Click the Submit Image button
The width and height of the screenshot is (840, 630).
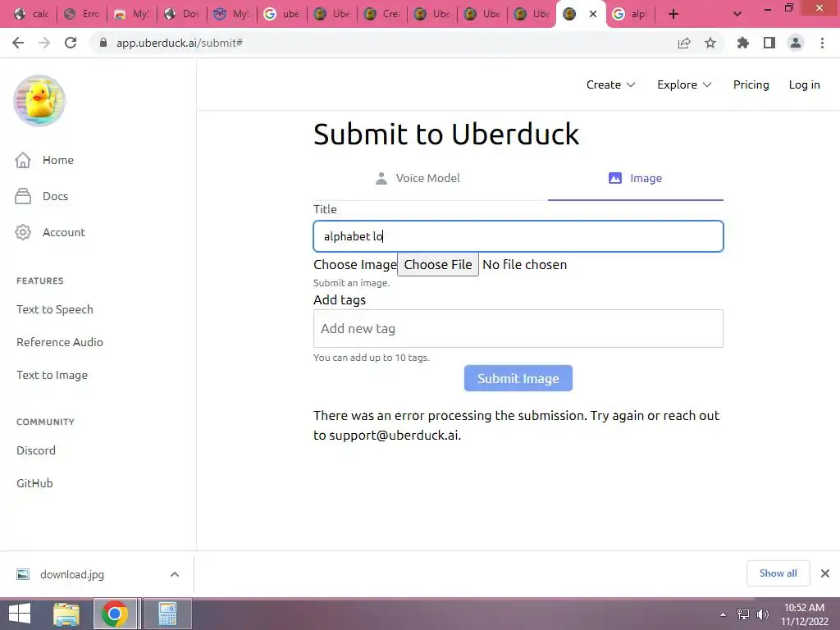pyautogui.click(x=518, y=378)
